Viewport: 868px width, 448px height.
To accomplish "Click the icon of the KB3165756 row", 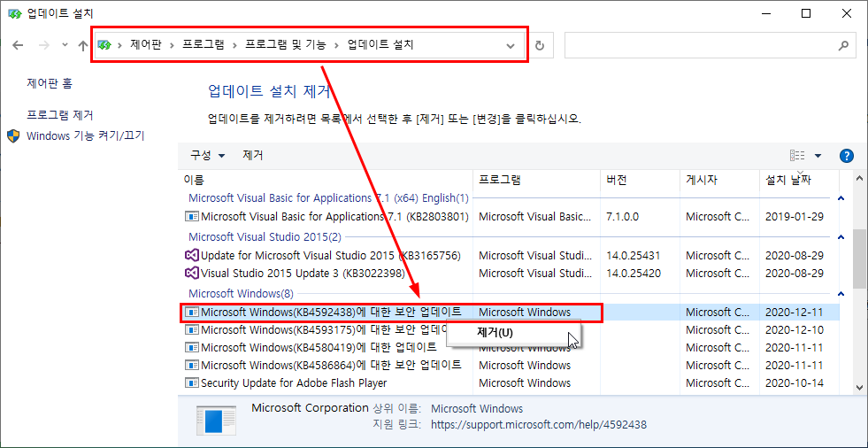I will 191,256.
